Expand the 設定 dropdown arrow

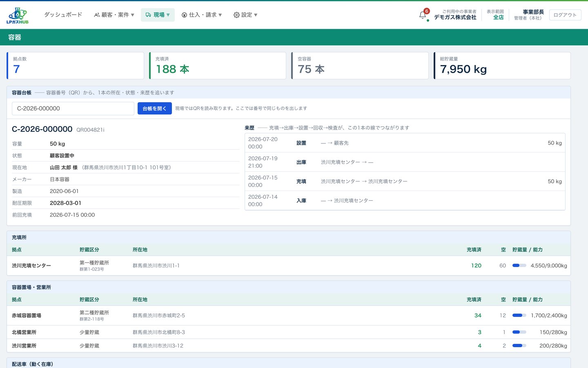(x=256, y=15)
